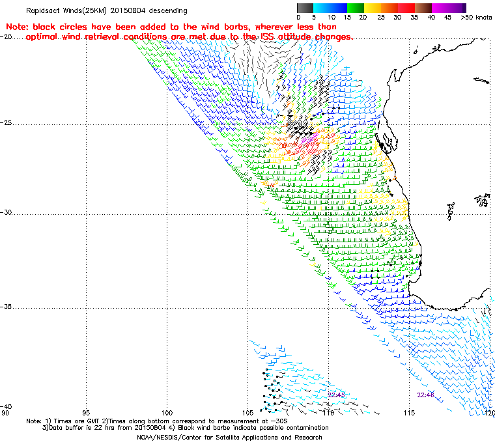Click the '>50 knots' legend label

[476, 18]
